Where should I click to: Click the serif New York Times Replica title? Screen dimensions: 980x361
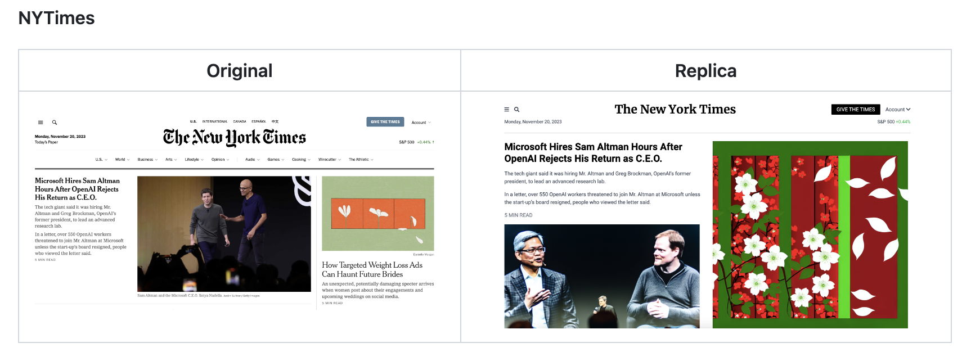(675, 110)
